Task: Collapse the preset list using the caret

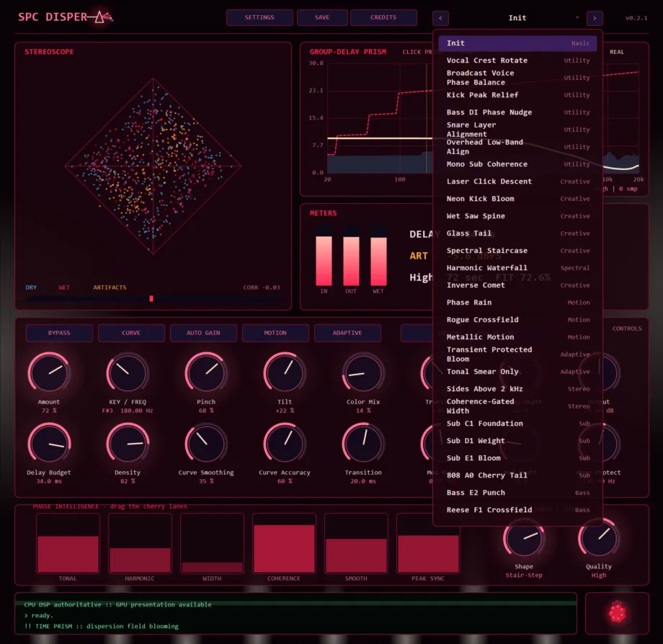Action: [577, 18]
